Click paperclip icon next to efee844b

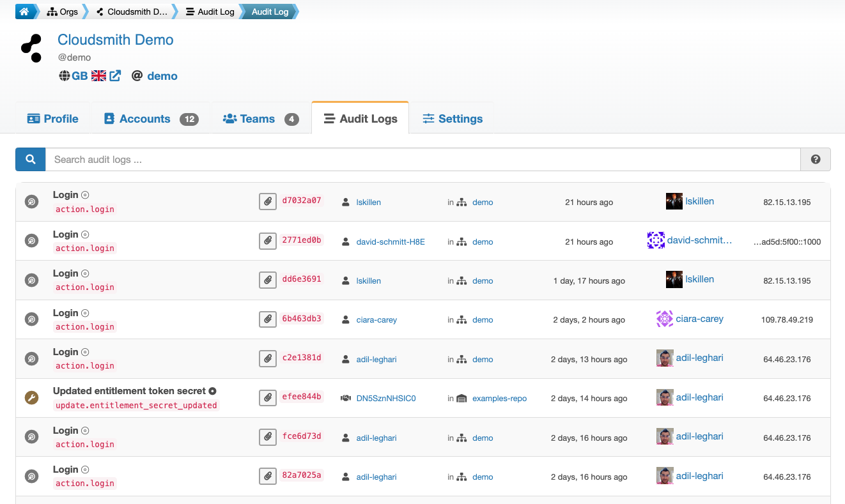click(267, 398)
